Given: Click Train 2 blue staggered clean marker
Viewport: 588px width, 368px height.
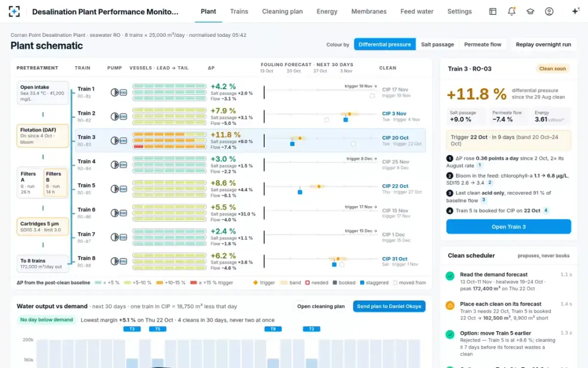Looking at the screenshot, I should click(345, 120).
